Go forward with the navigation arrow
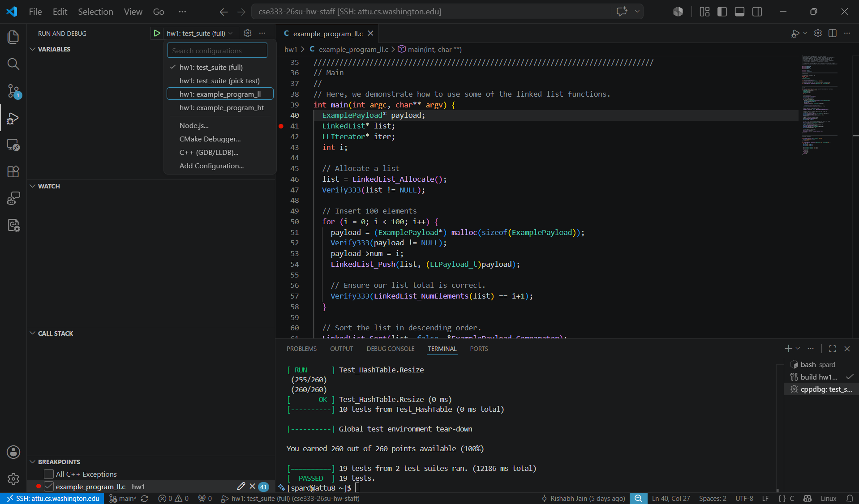The image size is (859, 504). coord(241,12)
